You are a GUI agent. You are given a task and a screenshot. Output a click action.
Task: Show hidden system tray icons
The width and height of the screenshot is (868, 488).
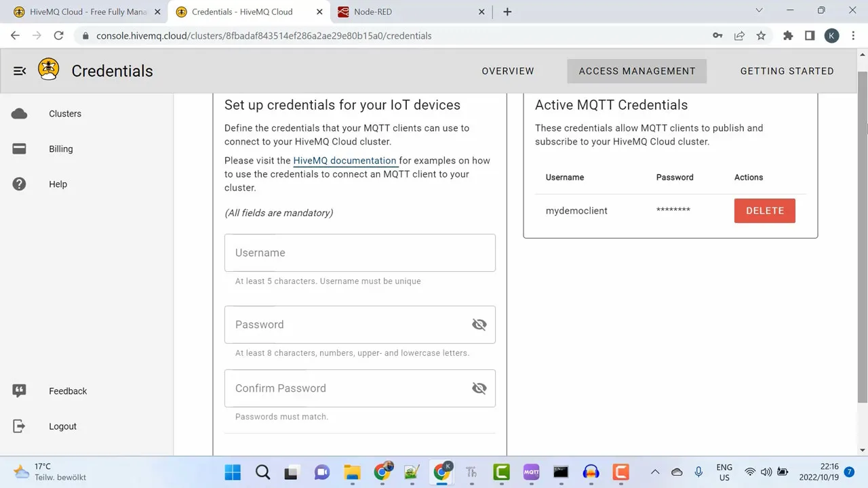point(655,472)
